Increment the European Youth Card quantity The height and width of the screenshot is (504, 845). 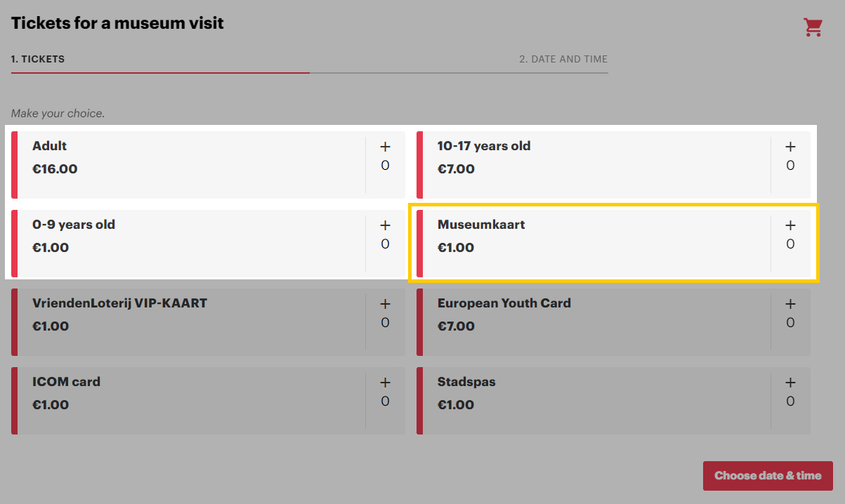pyautogui.click(x=790, y=304)
